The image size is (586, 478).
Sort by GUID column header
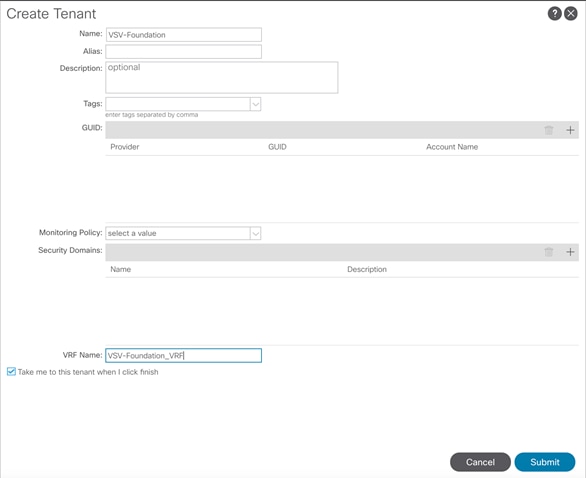click(277, 147)
